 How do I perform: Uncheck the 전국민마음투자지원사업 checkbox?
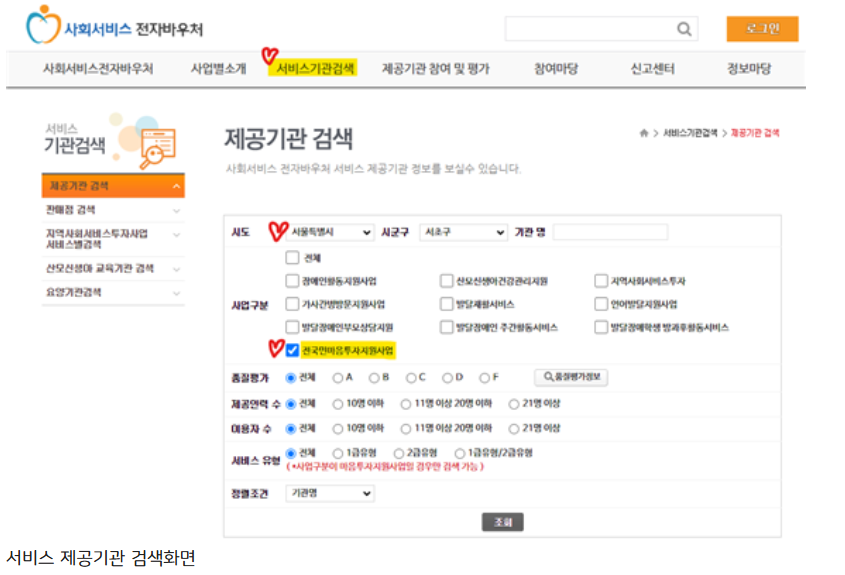tap(292, 350)
